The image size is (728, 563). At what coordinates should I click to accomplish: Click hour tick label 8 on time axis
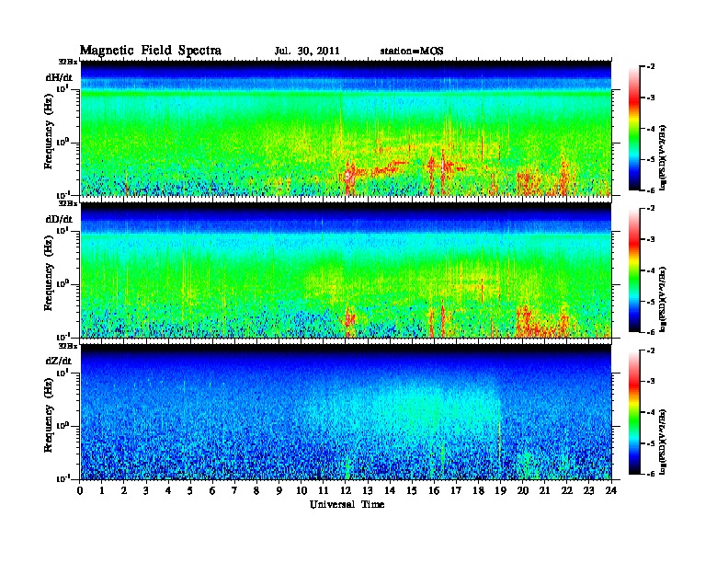tap(256, 491)
